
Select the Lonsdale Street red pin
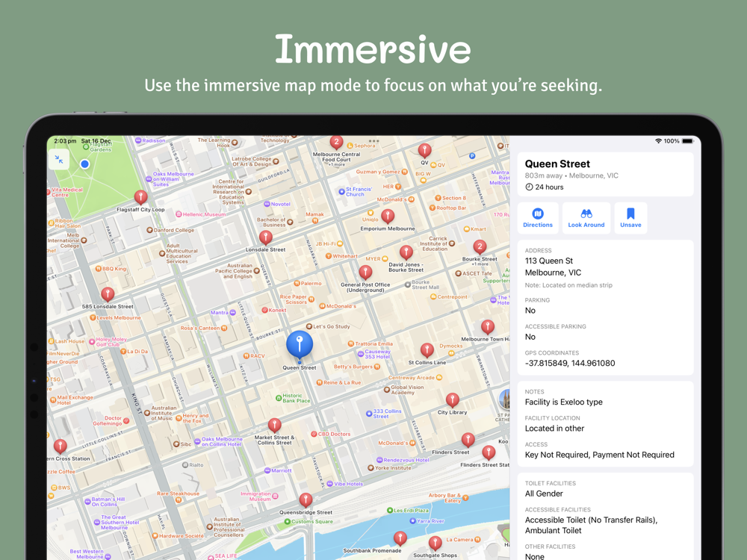265,237
